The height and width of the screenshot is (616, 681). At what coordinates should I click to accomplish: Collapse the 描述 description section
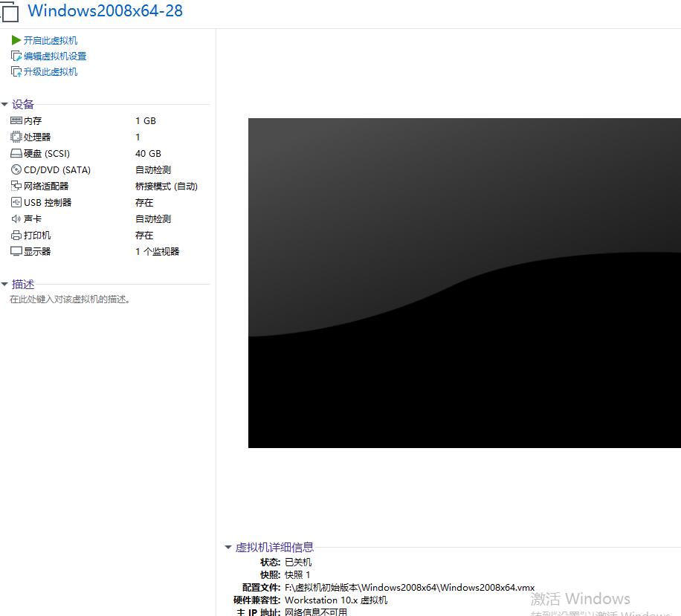click(4, 285)
